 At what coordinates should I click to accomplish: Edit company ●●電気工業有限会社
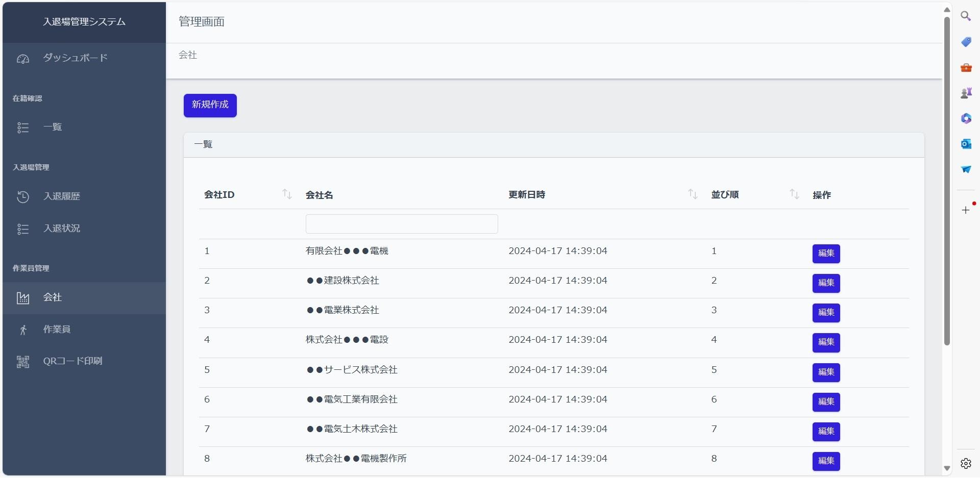[x=826, y=402]
